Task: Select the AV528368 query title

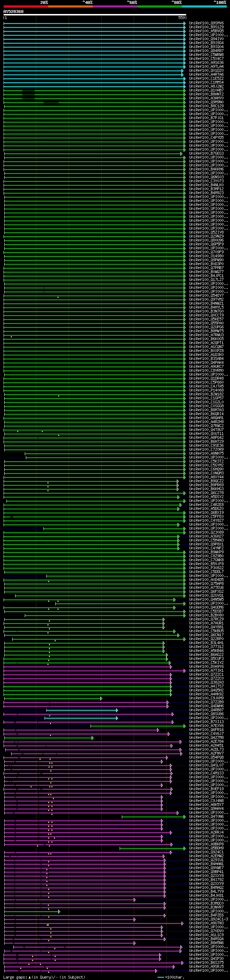Action: pos(13,11)
